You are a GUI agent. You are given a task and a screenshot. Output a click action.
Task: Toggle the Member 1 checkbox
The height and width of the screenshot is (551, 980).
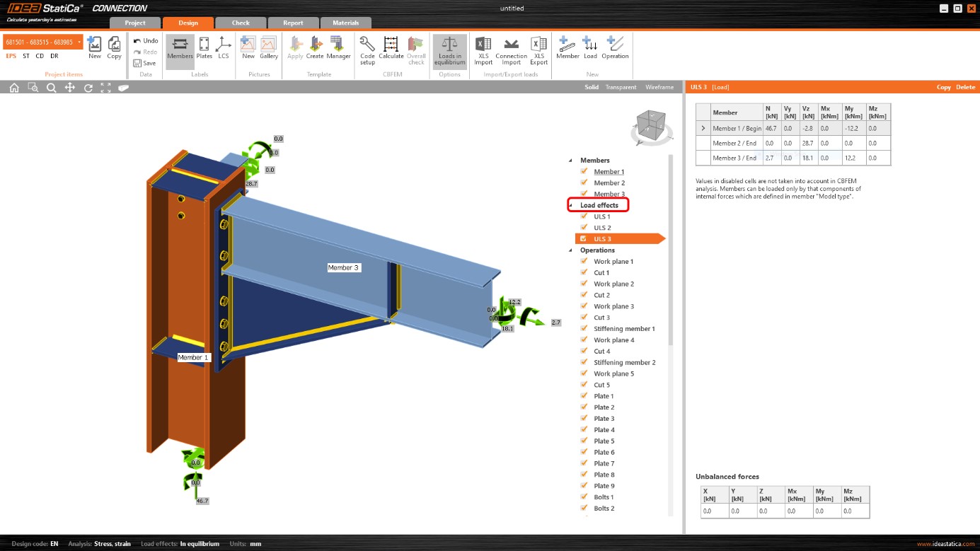pyautogui.click(x=584, y=171)
